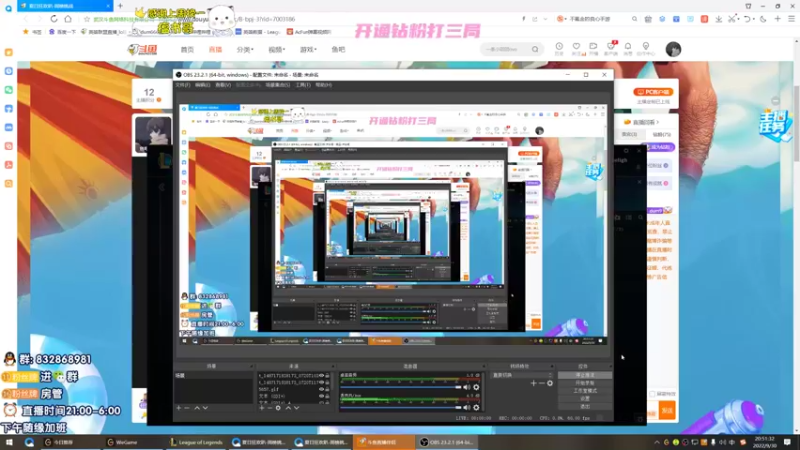Click the browser address bar
Screen dimensions: 800x450
tap(304, 19)
